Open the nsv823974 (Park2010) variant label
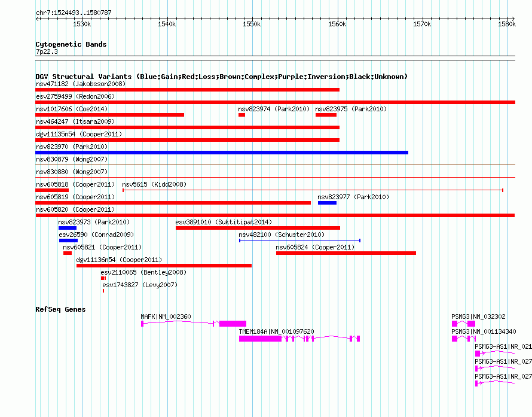Viewport: 532px width, 417px height. point(274,109)
